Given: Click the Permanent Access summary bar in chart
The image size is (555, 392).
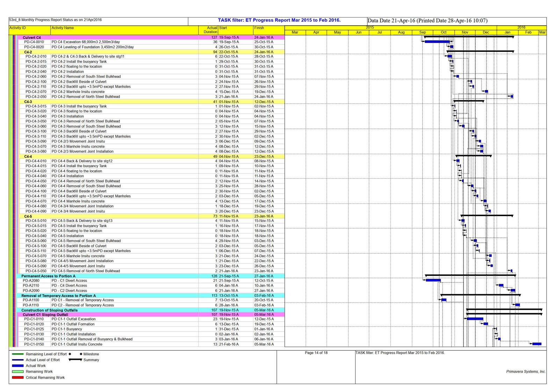Looking at the screenshot, I should click(x=470, y=275).
